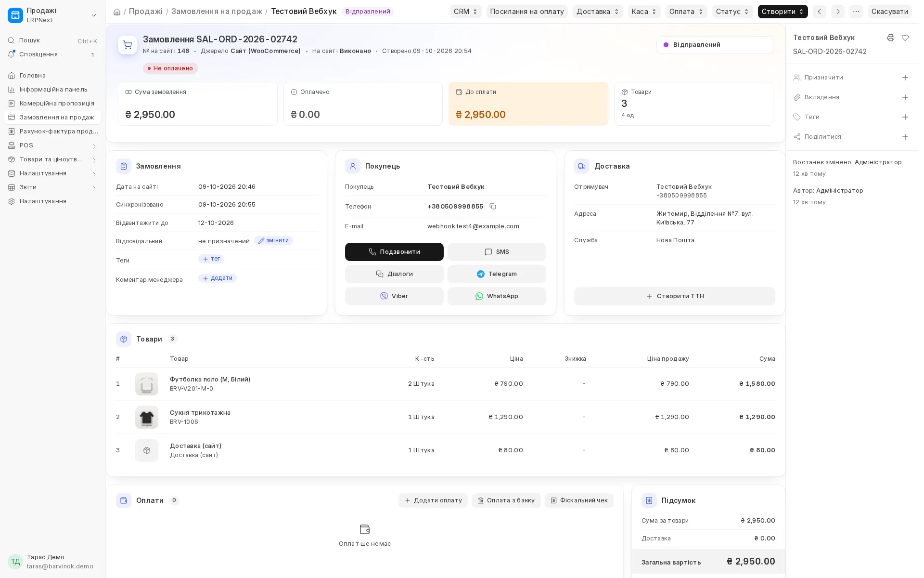Call customer with Подзвонити button
The height and width of the screenshot is (578, 924).
click(394, 252)
